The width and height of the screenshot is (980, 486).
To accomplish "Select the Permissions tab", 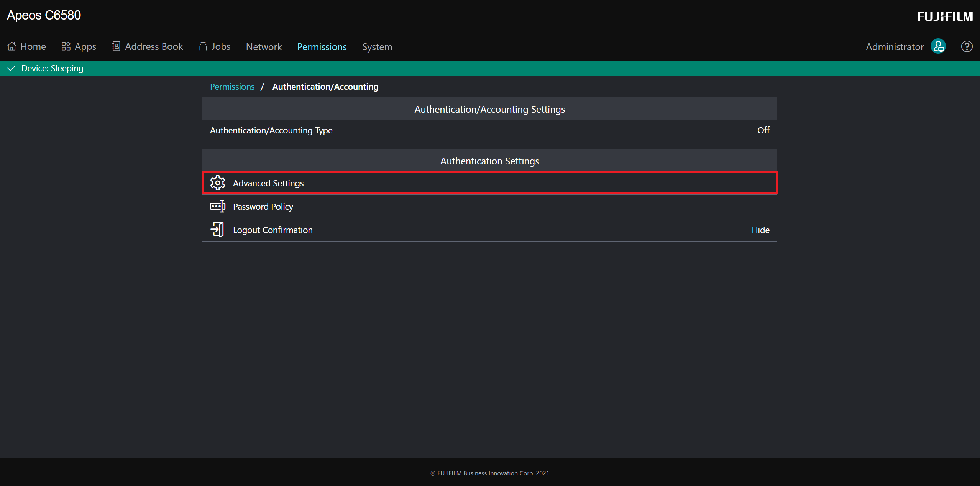I will [x=322, y=47].
